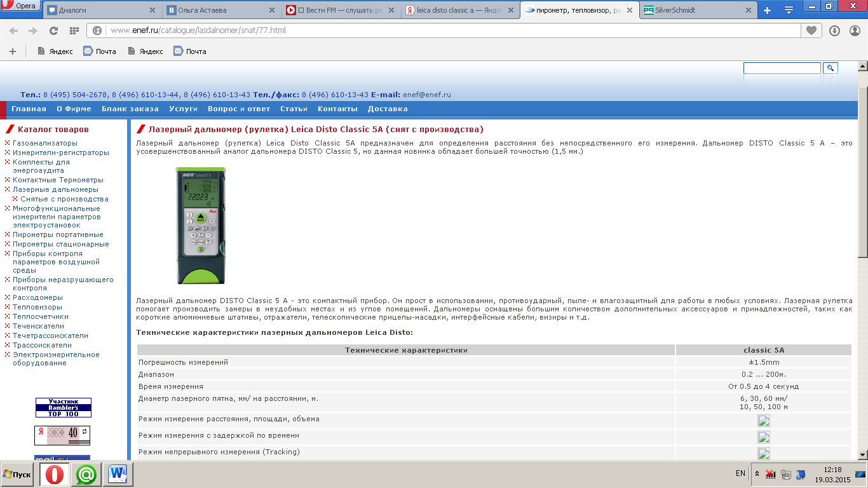
Task: Open the Статьи menu item
Action: 294,109
